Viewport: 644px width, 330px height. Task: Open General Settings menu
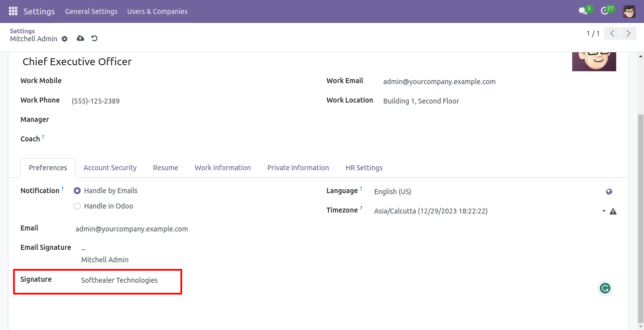click(91, 11)
